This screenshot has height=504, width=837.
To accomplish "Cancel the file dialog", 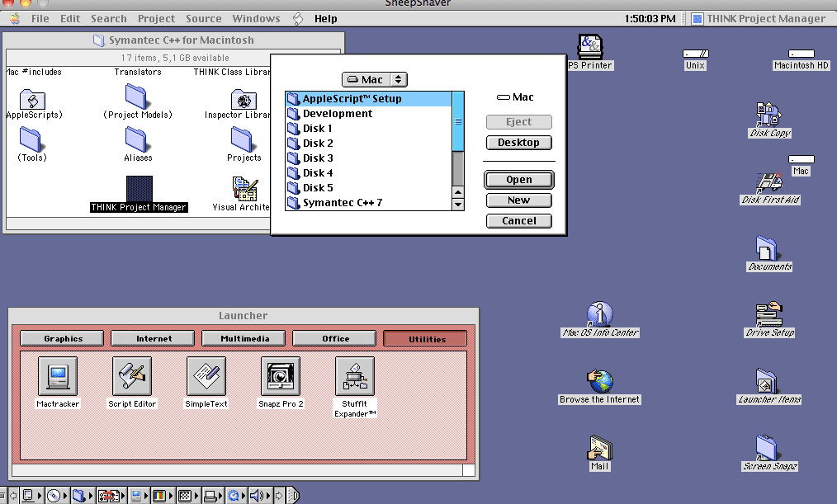I will [519, 221].
